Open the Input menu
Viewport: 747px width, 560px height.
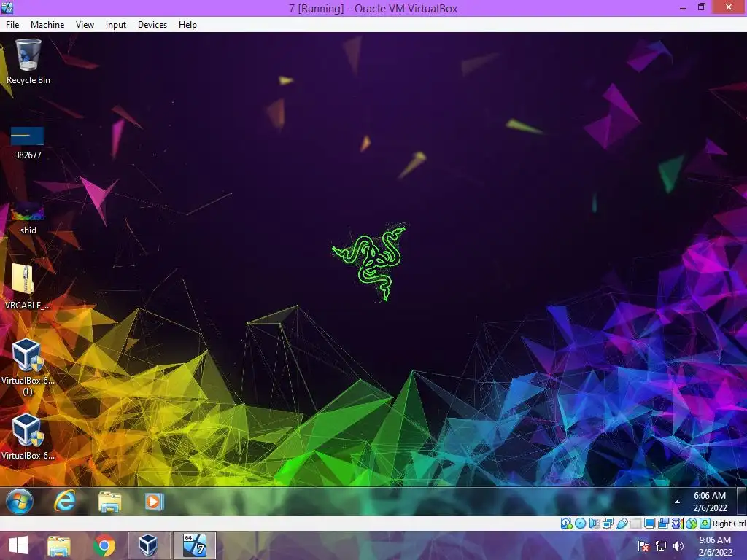pyautogui.click(x=116, y=25)
